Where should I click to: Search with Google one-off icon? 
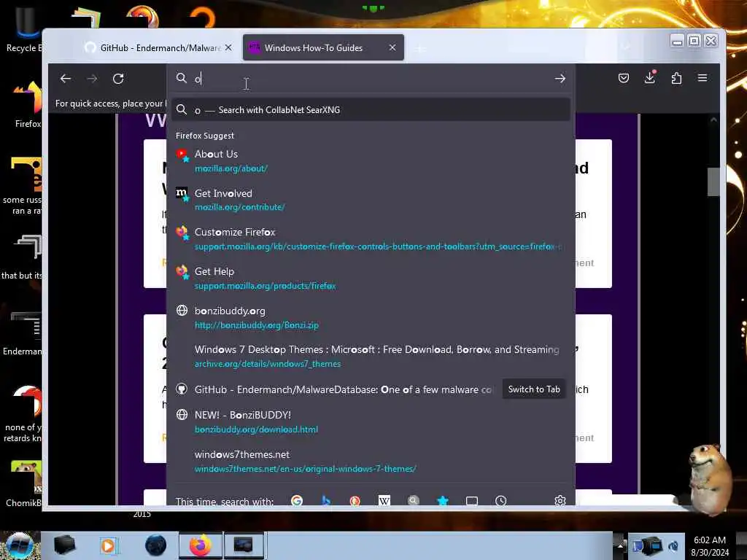pos(297,500)
